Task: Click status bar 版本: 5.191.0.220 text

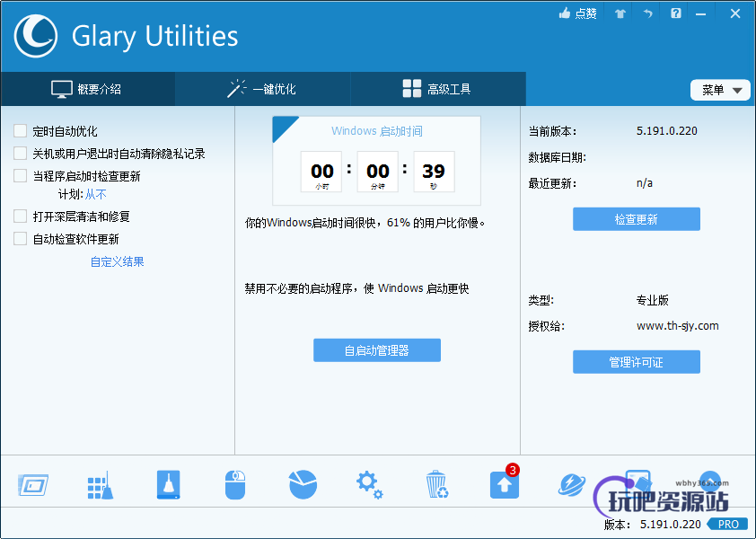Action: tap(653, 525)
